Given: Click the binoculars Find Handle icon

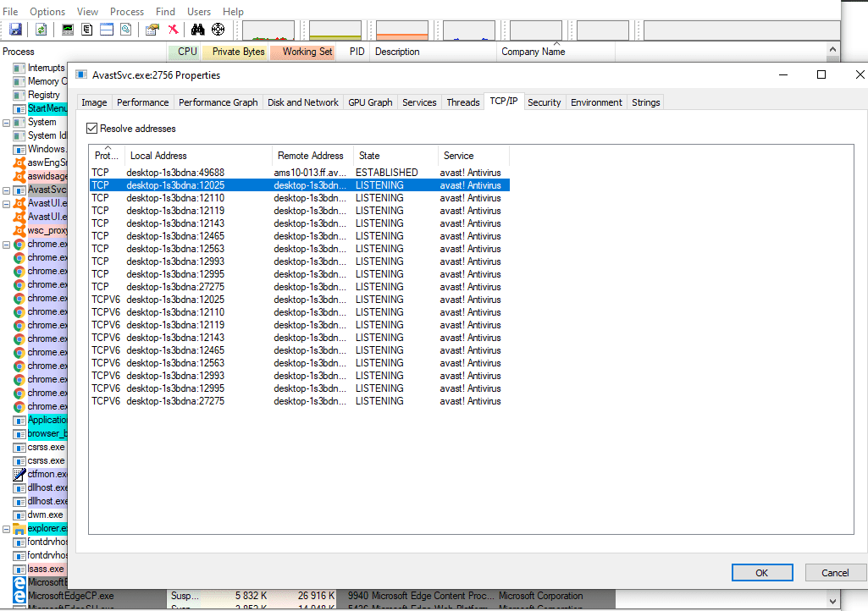Looking at the screenshot, I should [197, 30].
